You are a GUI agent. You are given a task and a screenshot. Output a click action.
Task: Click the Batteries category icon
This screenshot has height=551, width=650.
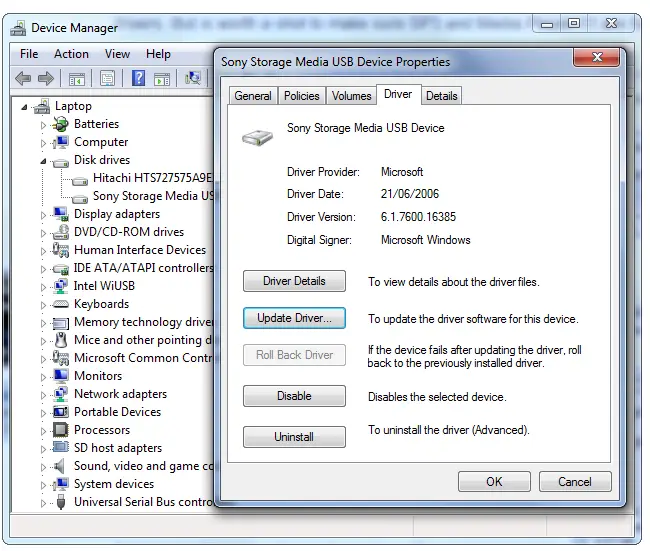(61, 124)
